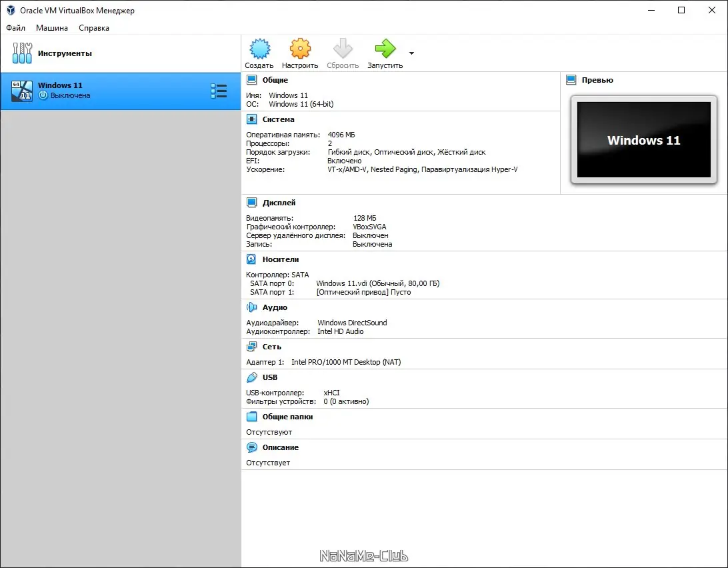Start the VM with Запустить green arrow
The image size is (728, 568).
pos(385,48)
